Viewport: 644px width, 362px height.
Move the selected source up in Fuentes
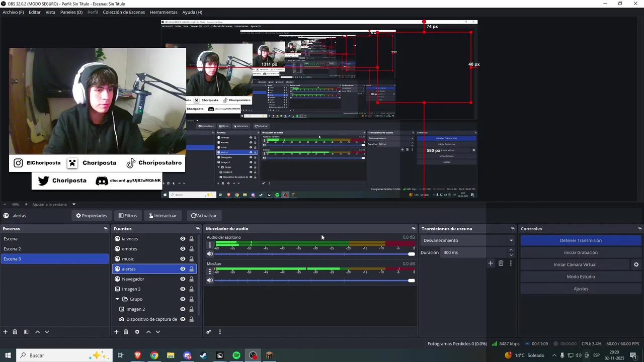148,332
